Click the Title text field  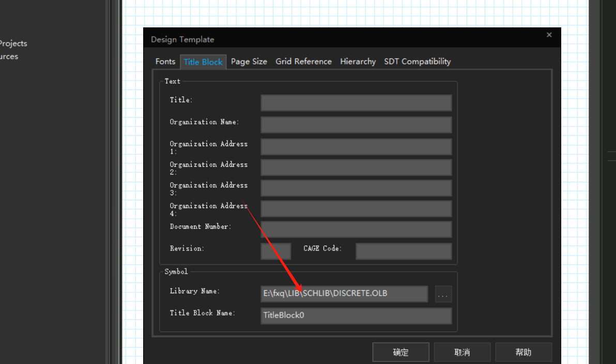tap(356, 103)
